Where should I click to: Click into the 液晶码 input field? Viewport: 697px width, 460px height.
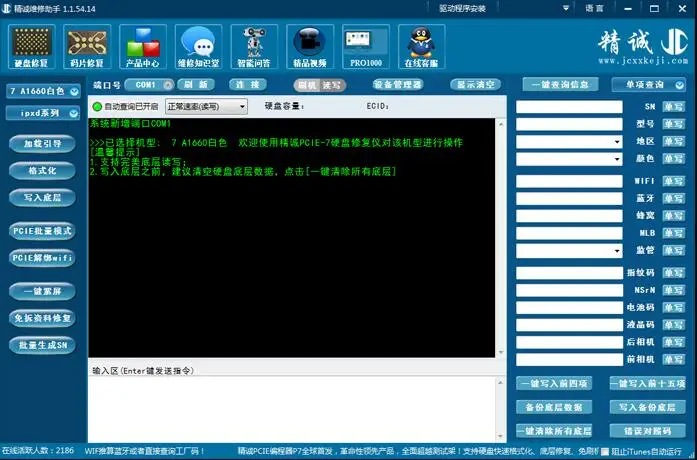pyautogui.click(x=569, y=325)
